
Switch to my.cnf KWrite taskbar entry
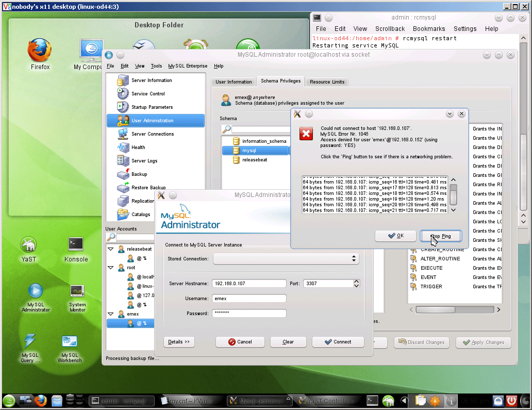(x=191, y=401)
